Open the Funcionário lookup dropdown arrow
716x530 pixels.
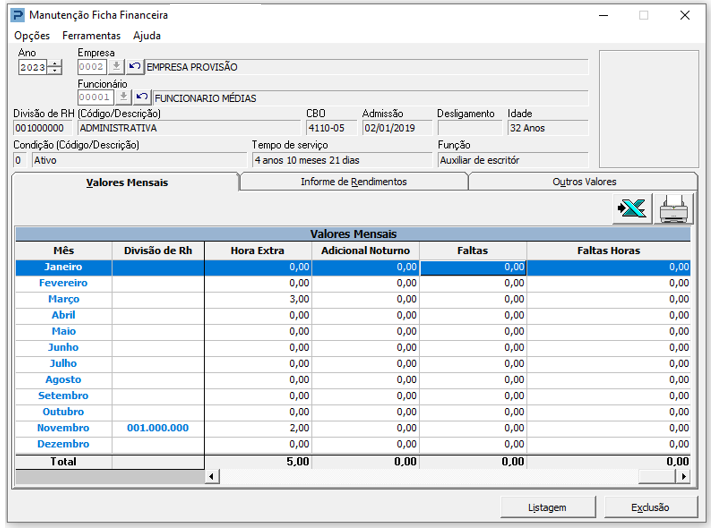(x=123, y=98)
